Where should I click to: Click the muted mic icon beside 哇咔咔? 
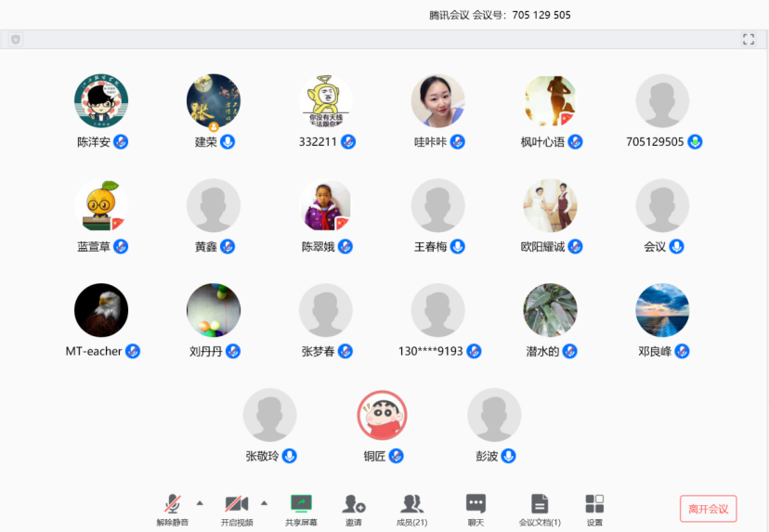[458, 142]
